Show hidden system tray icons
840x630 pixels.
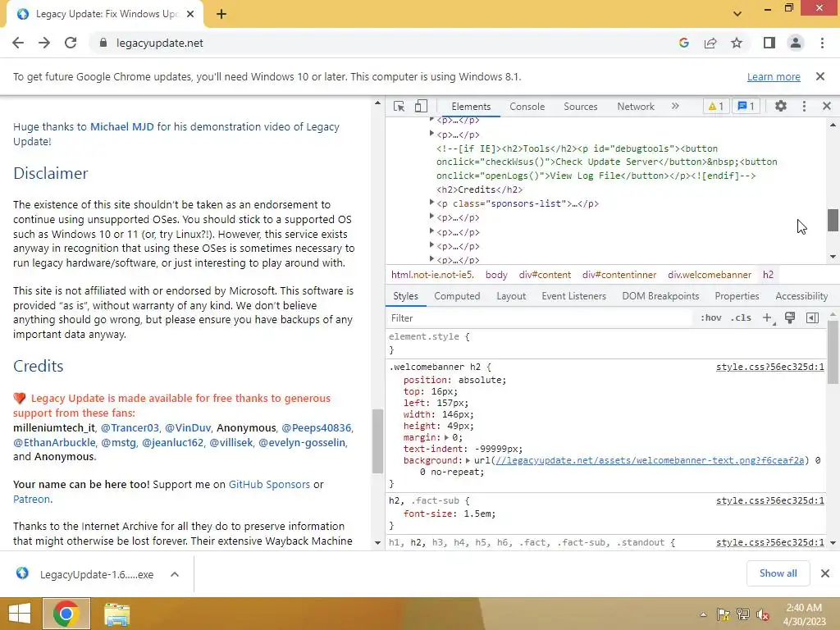click(703, 614)
